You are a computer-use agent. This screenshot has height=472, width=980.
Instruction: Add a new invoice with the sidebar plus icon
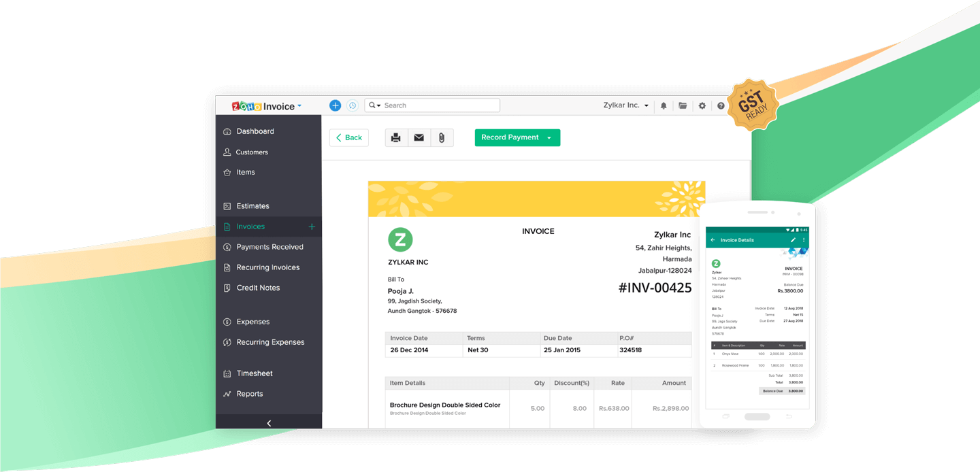point(312,226)
